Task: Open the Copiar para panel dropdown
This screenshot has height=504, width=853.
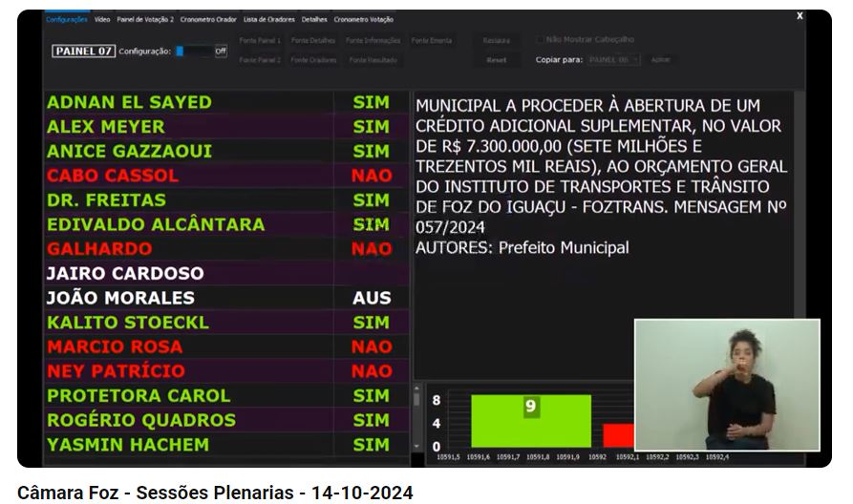Action: (x=613, y=60)
